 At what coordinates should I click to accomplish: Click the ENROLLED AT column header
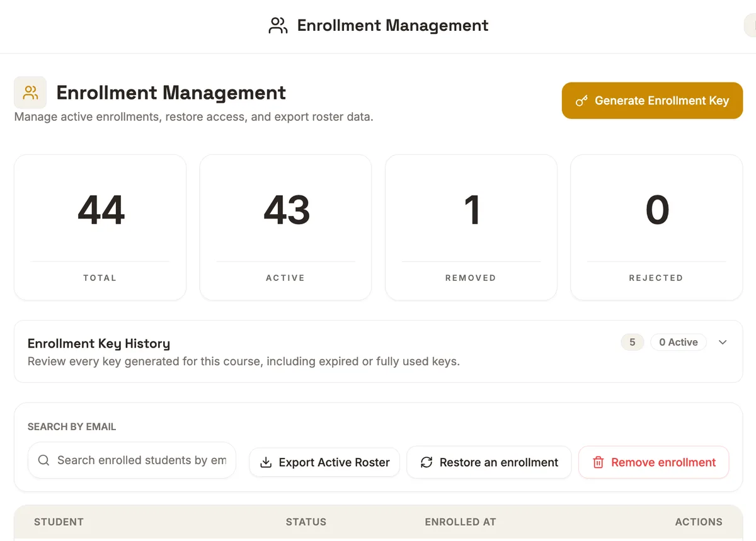pos(461,521)
